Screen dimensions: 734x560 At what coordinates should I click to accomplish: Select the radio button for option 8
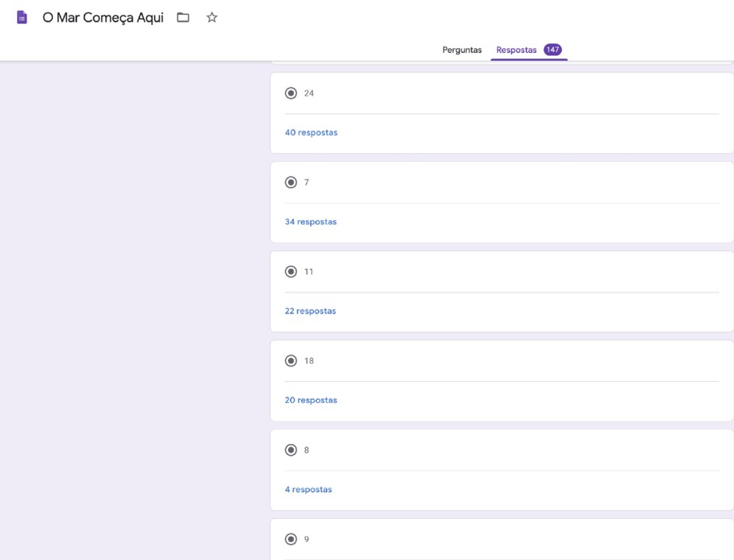click(x=291, y=450)
